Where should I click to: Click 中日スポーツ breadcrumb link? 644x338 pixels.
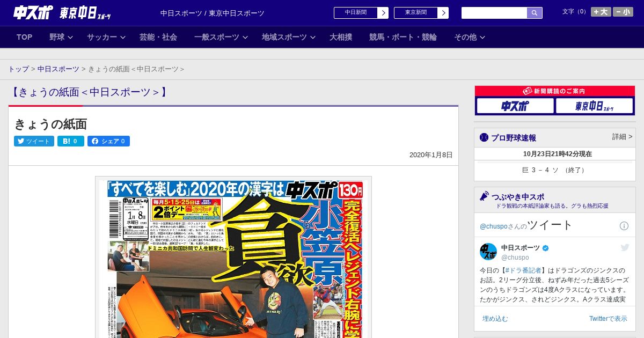click(x=58, y=69)
